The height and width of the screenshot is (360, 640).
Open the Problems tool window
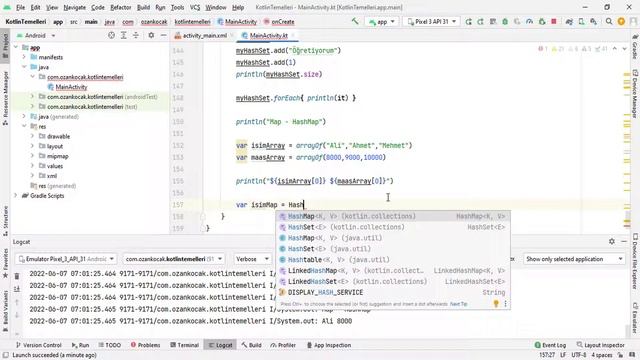pyautogui.click(x=145, y=345)
